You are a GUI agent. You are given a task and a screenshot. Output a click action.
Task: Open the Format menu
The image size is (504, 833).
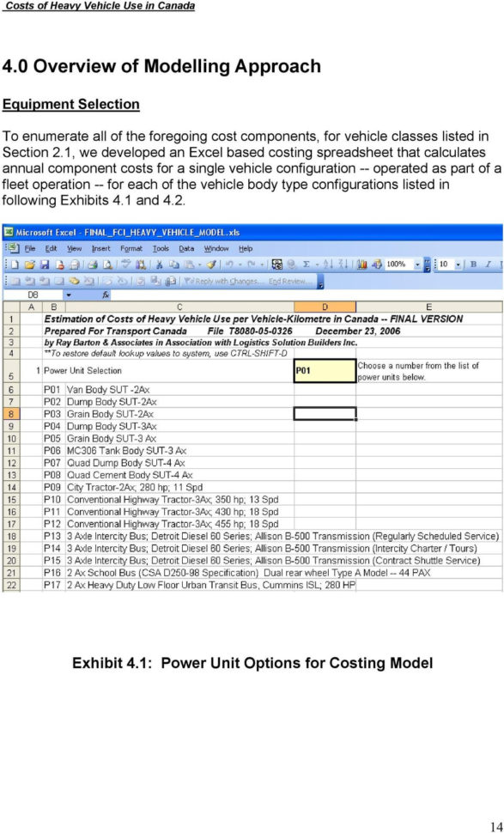(131, 248)
